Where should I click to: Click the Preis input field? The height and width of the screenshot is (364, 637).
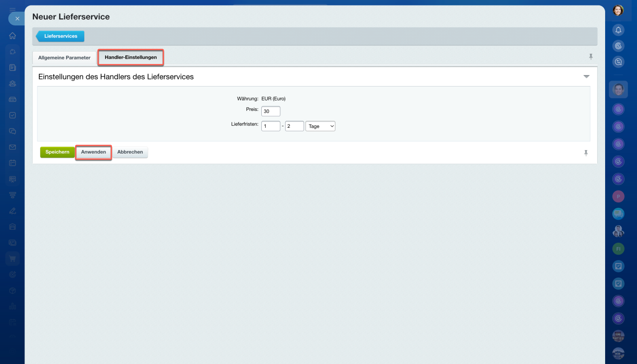(x=270, y=111)
